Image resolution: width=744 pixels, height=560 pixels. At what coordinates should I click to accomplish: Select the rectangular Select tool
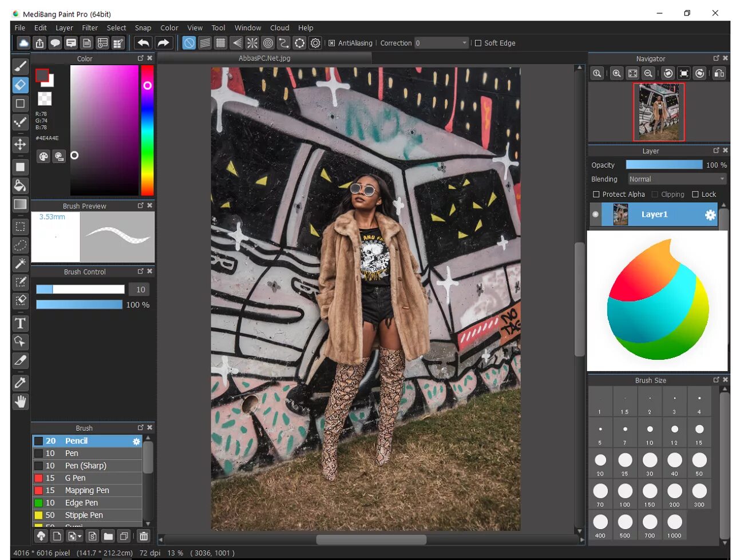[20, 227]
